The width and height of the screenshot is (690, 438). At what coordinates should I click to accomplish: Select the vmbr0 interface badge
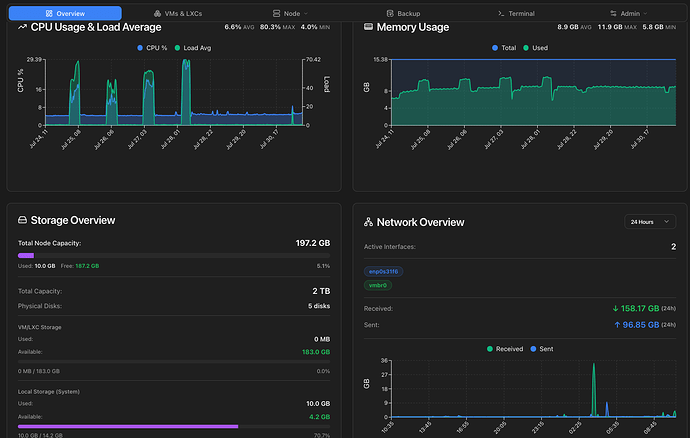[378, 285]
